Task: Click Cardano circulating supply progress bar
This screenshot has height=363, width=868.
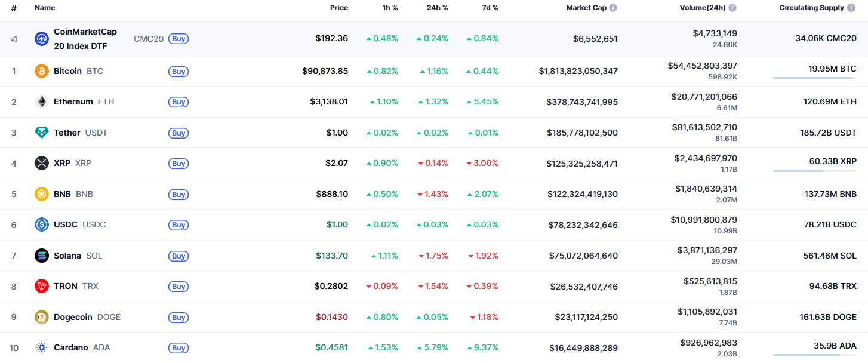Action: tap(815, 355)
